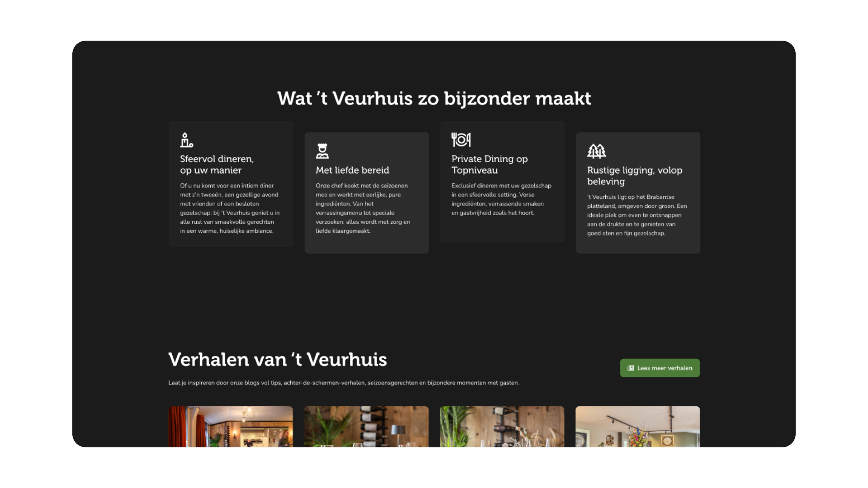
Task: Click the Brabantse platteland description paragraph
Action: [x=637, y=215]
